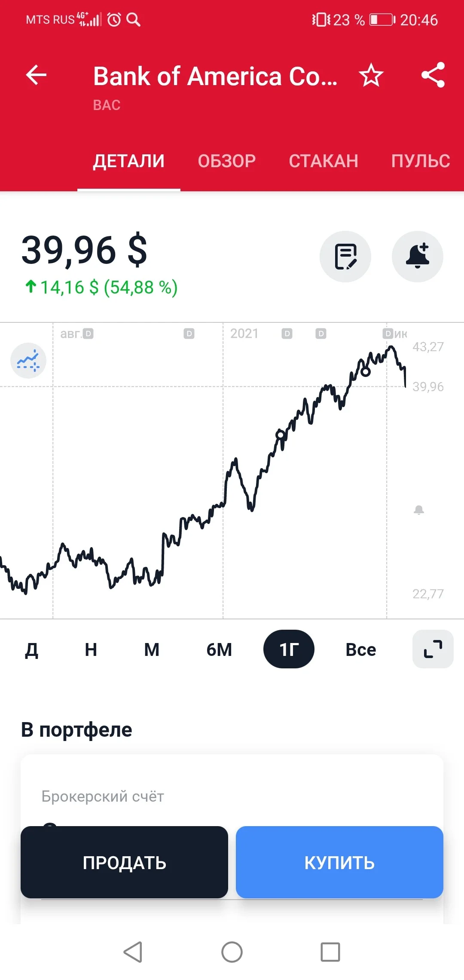Viewport: 464px width, 980px height.
Task: Select the 6М timeframe
Action: (x=219, y=649)
